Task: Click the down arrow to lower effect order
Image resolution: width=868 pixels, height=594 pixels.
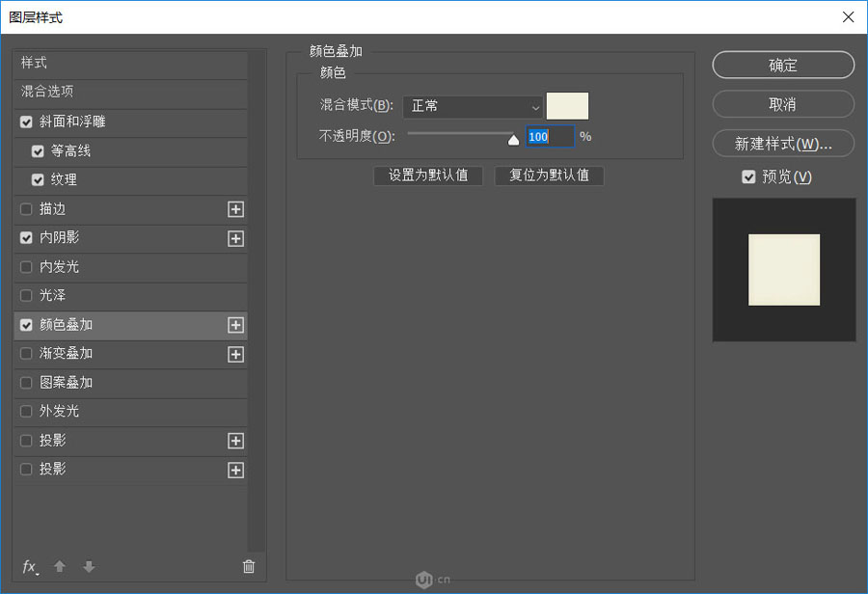Action: point(88,567)
